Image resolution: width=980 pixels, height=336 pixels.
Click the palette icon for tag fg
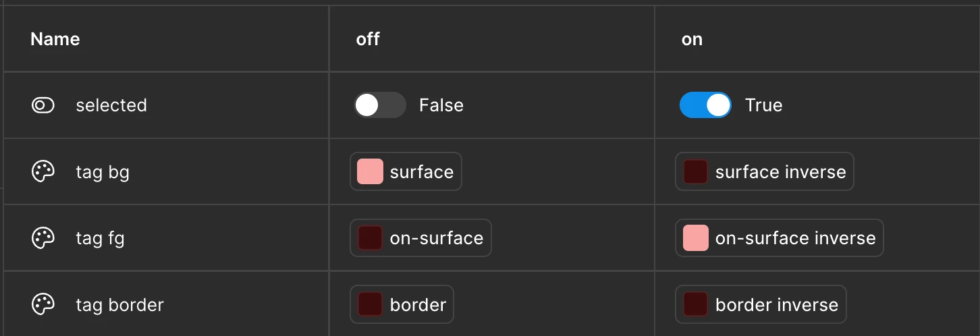43,238
